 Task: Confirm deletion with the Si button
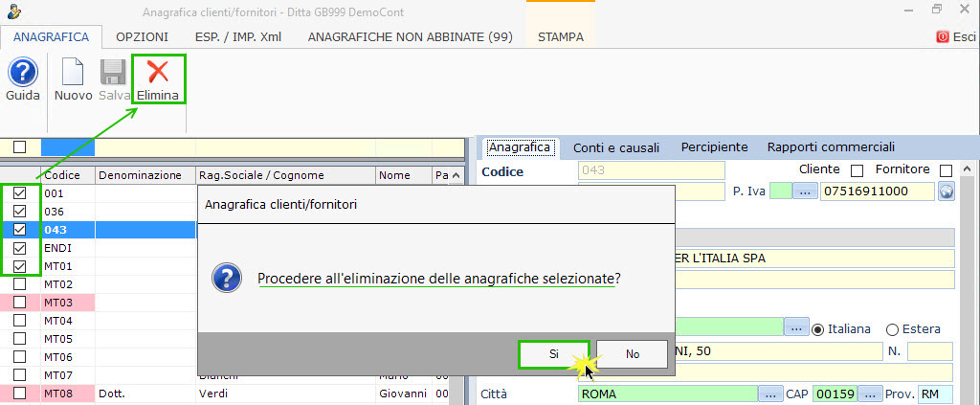(553, 353)
